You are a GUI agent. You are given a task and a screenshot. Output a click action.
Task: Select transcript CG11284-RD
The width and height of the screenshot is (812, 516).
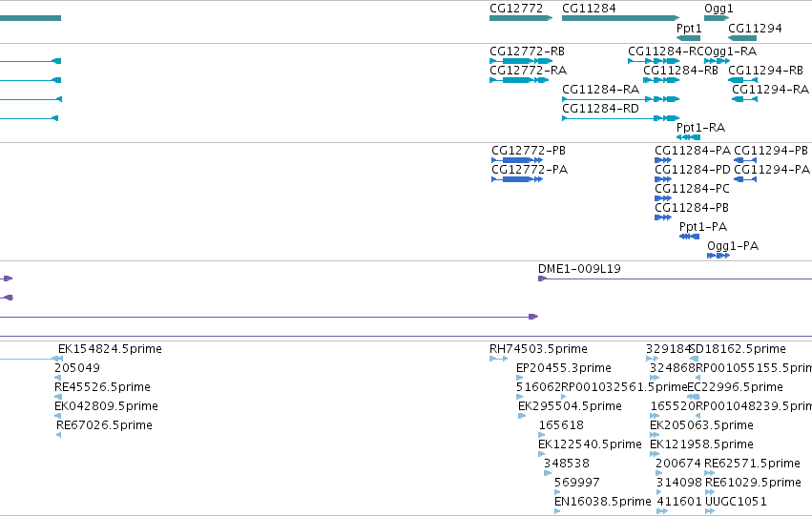(x=620, y=118)
